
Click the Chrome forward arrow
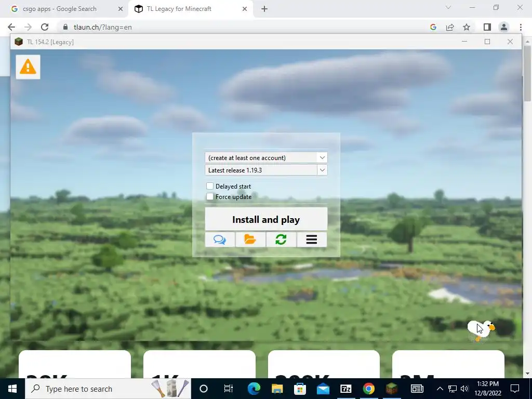28,27
